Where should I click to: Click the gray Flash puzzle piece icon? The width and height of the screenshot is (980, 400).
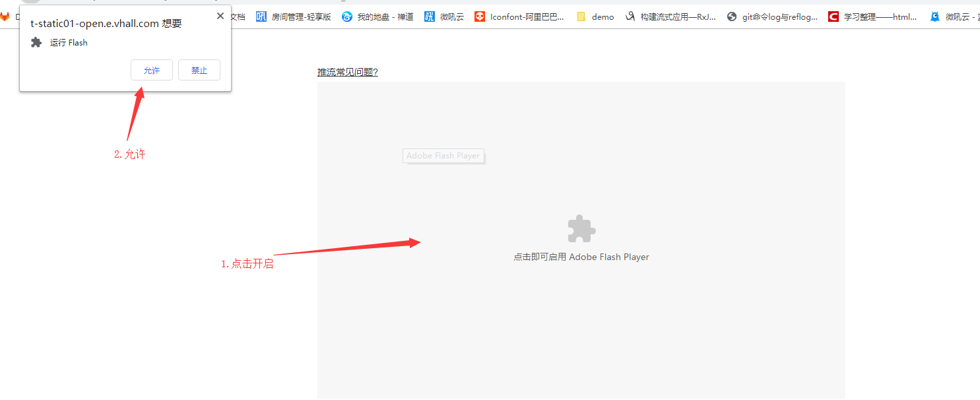point(581,229)
